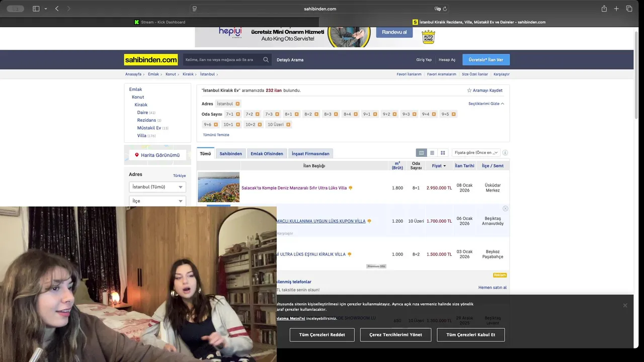The width and height of the screenshot is (644, 362).
Task: Click Ücretsiz İlan Ver button
Action: tap(486, 60)
